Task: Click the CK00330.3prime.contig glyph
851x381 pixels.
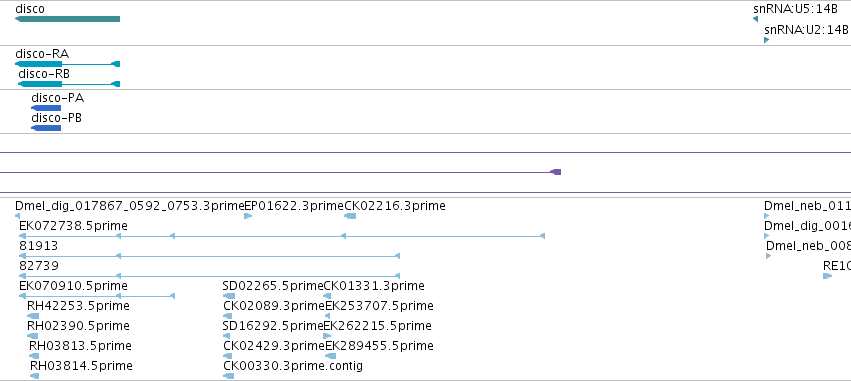Action: pos(228,376)
